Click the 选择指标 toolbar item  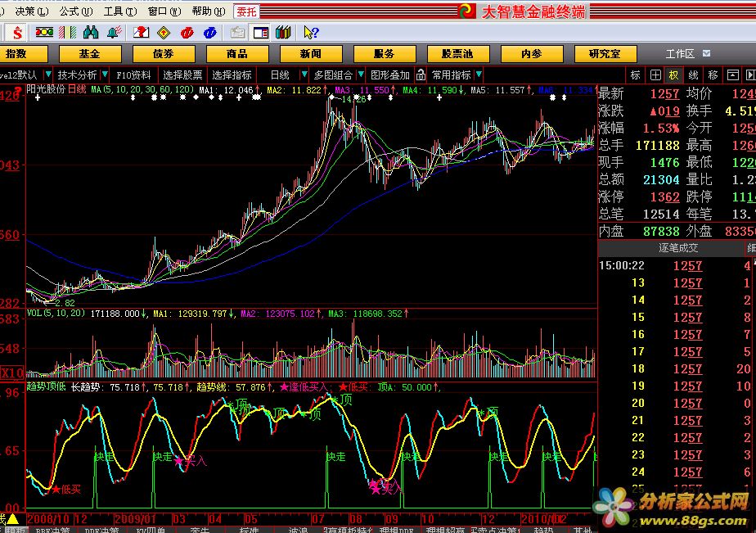pos(232,75)
